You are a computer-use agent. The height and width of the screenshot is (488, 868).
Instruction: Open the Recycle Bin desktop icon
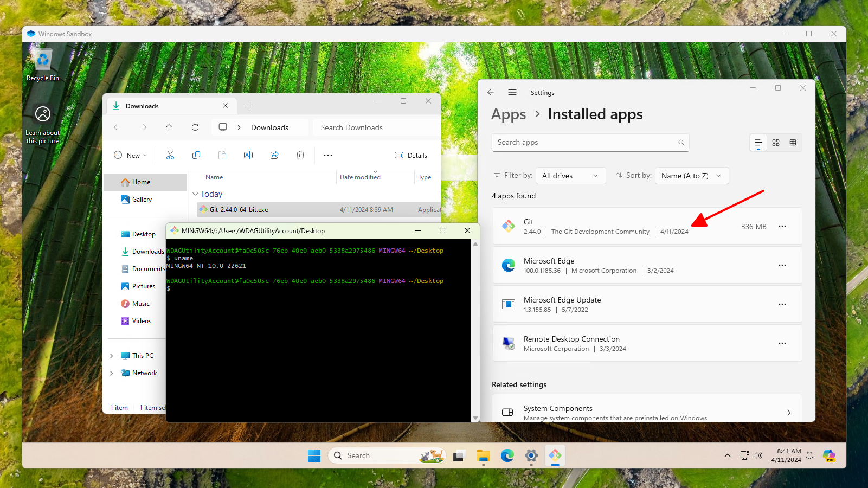[43, 65]
